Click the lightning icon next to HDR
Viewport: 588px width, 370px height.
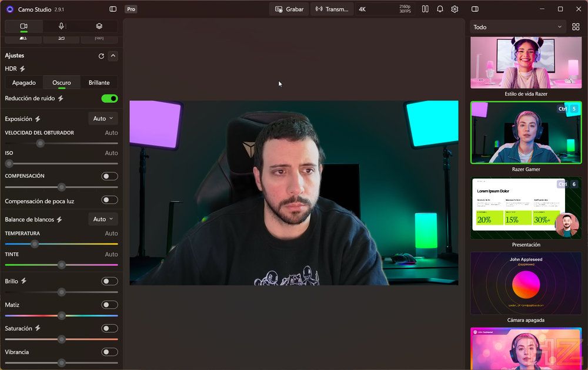22,69
